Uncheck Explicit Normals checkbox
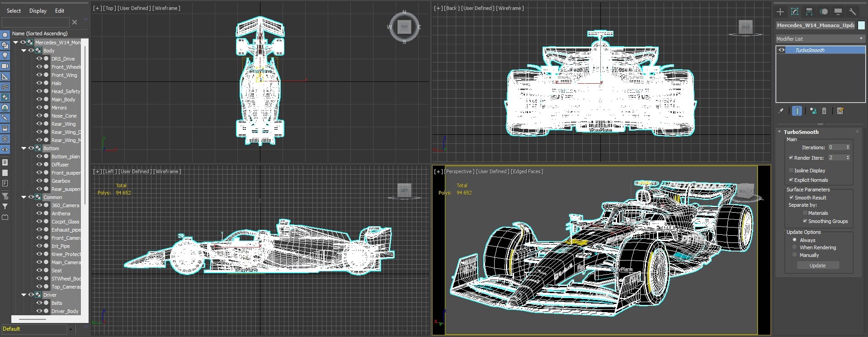This screenshot has width=868, height=337. click(x=791, y=180)
